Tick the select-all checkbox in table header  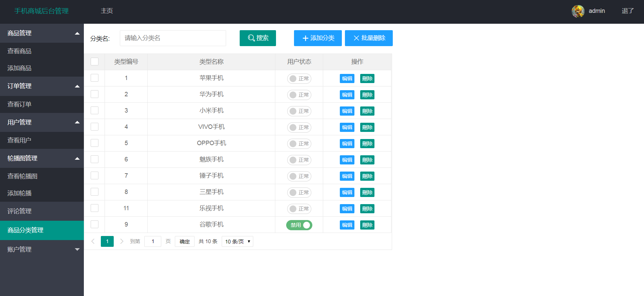point(95,62)
